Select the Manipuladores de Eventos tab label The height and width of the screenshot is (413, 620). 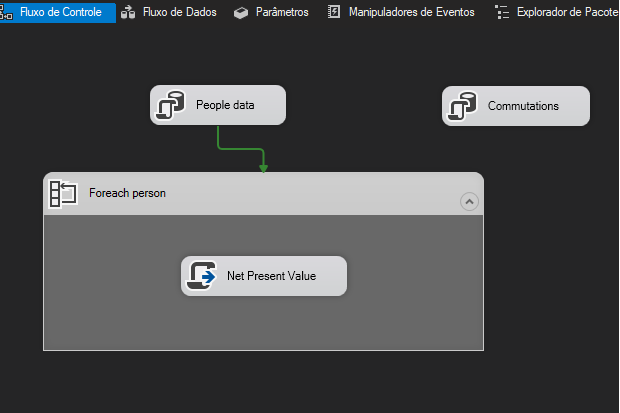(411, 12)
